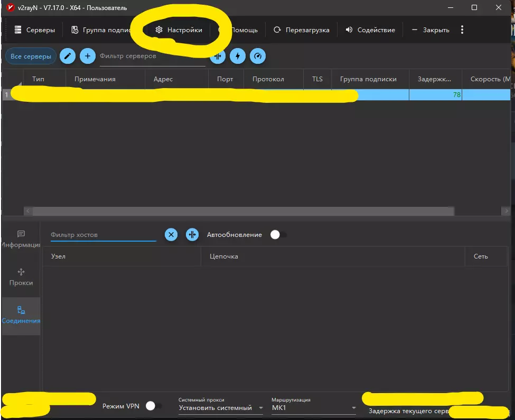Sort by the Скорость column header
Image resolution: width=515 pixels, height=420 pixels.
click(486, 79)
